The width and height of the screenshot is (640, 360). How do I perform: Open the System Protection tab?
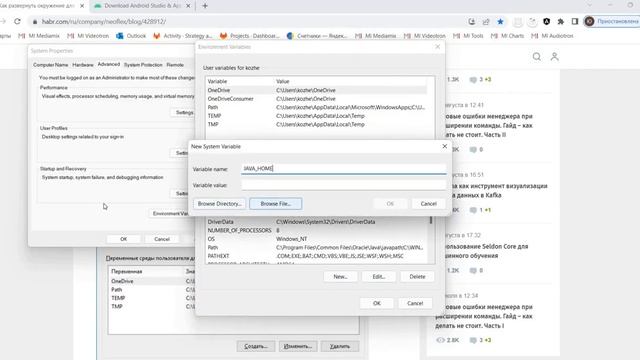pos(143,65)
